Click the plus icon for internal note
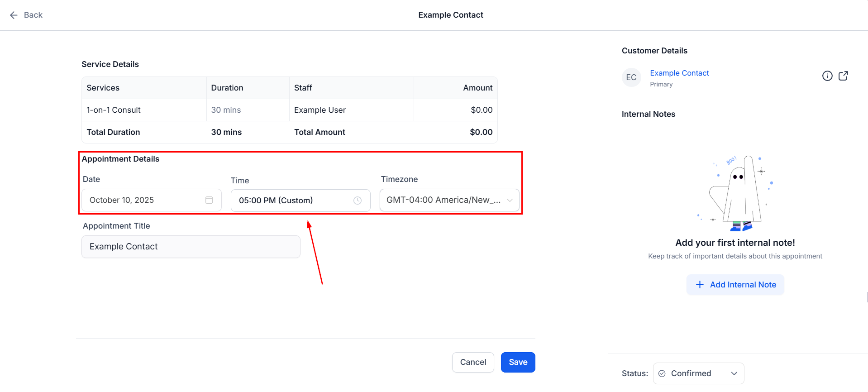 click(x=700, y=285)
